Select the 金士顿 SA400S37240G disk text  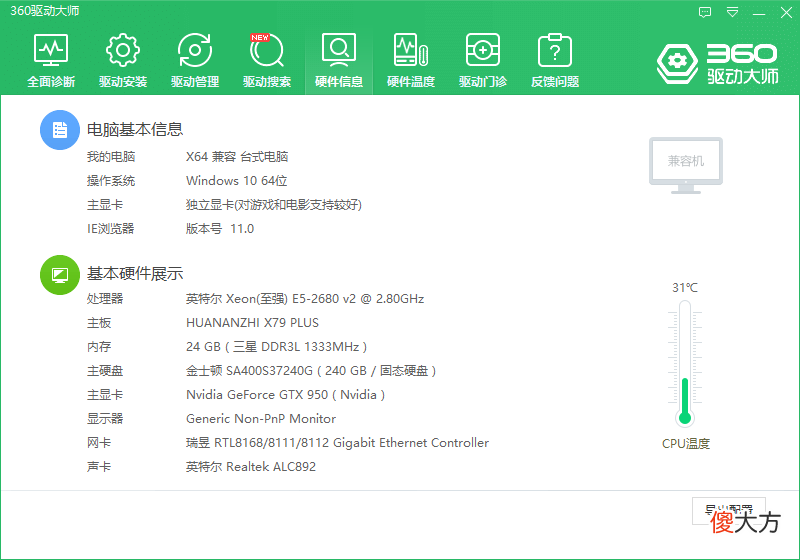click(x=311, y=371)
